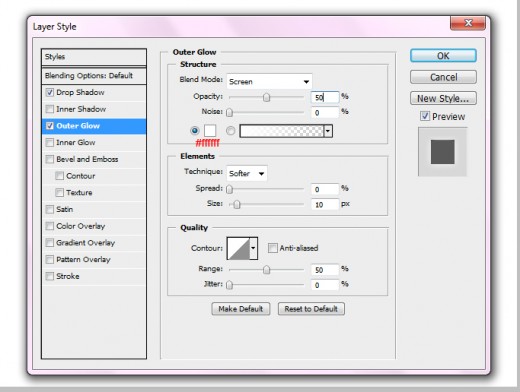520x392 pixels.
Task: Uncheck the Outer Glow checkbox
Action: [x=50, y=126]
